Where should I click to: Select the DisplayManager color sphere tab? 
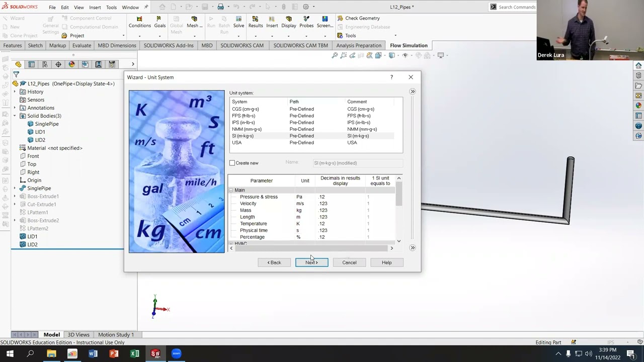click(x=71, y=64)
